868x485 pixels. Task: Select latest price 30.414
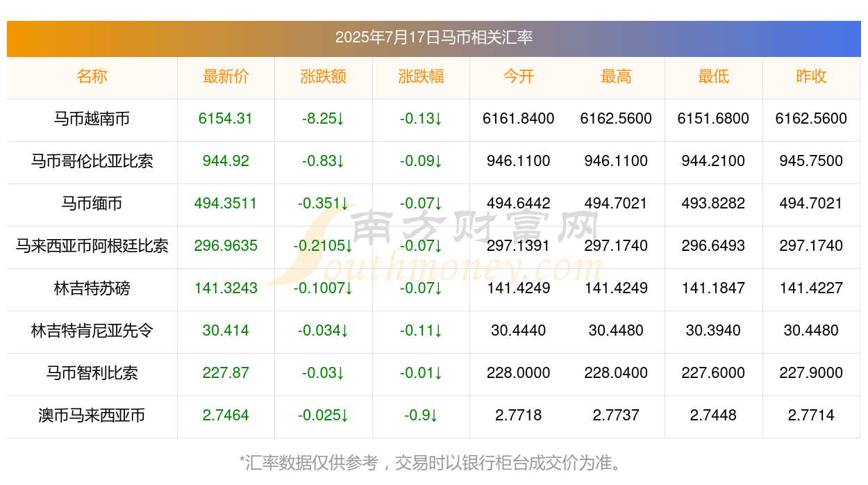point(226,331)
